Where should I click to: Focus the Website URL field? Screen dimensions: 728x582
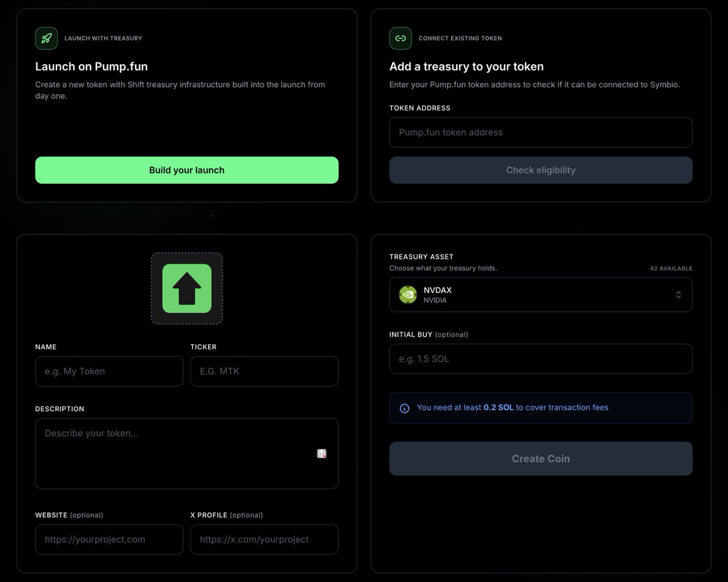point(109,540)
